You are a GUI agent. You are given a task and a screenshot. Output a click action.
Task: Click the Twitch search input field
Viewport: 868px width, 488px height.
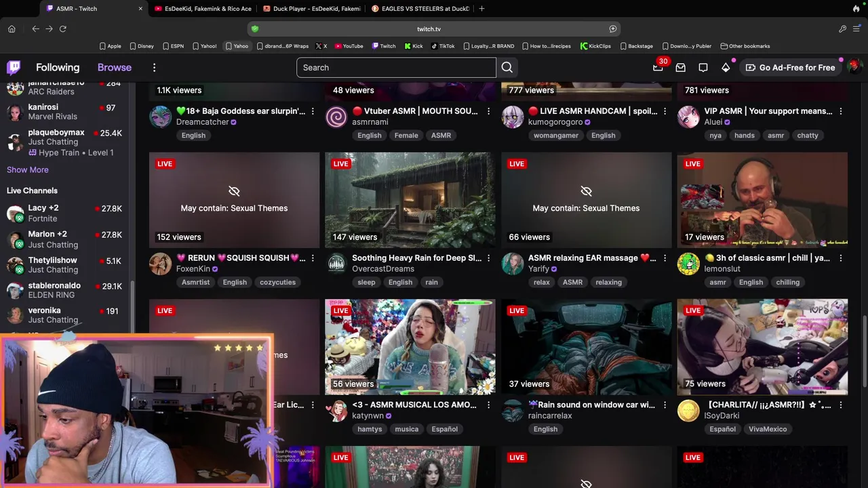396,68
